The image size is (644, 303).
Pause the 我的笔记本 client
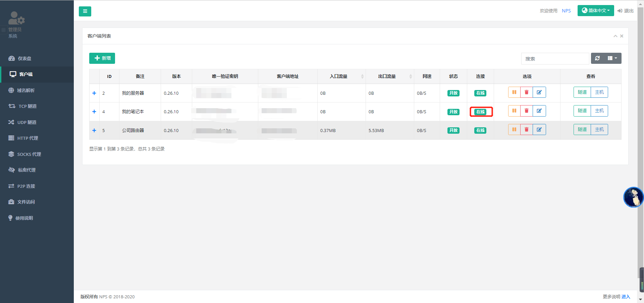point(514,111)
